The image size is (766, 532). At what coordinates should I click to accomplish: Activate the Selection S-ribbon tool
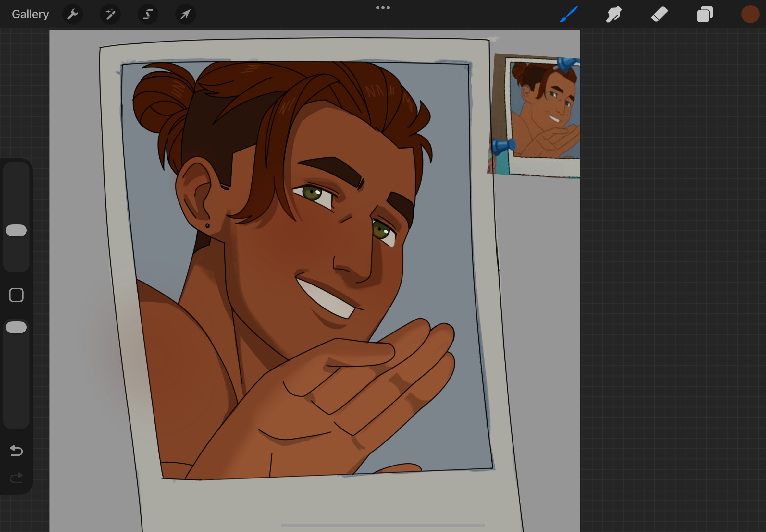(148, 14)
